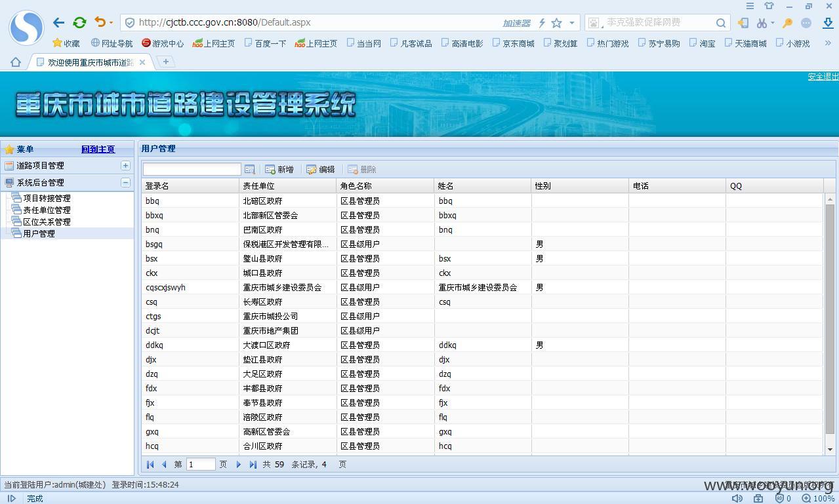Click the 编辑 (edit) toolbar button
The height and width of the screenshot is (504, 839).
[321, 169]
